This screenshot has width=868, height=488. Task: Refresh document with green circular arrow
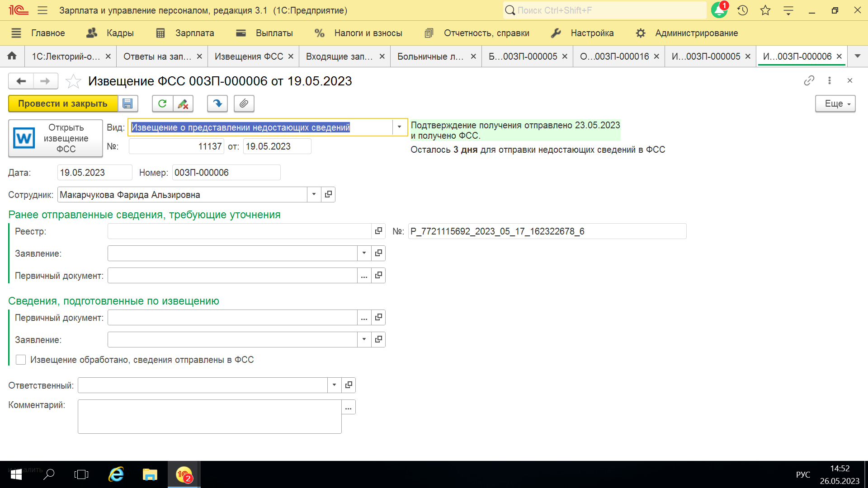point(162,103)
